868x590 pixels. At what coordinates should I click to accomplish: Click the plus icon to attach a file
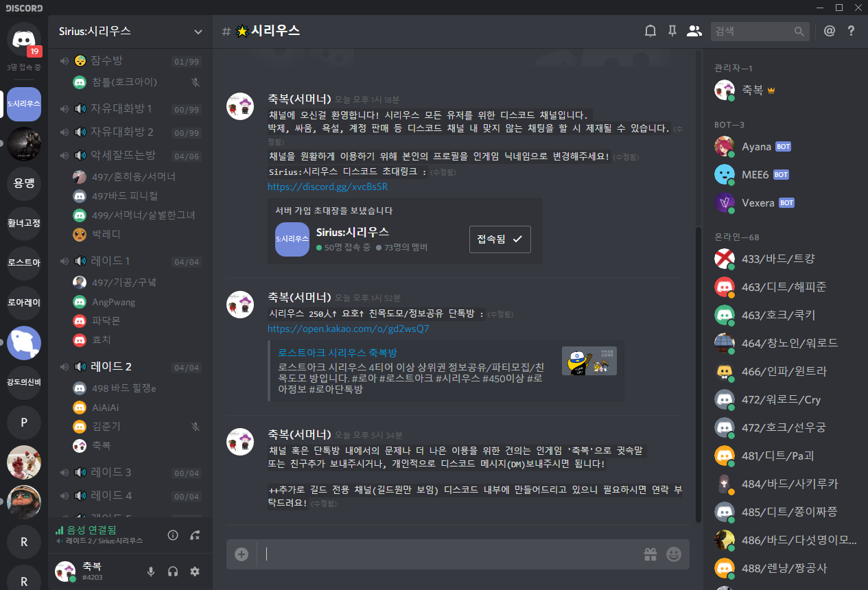pyautogui.click(x=241, y=554)
